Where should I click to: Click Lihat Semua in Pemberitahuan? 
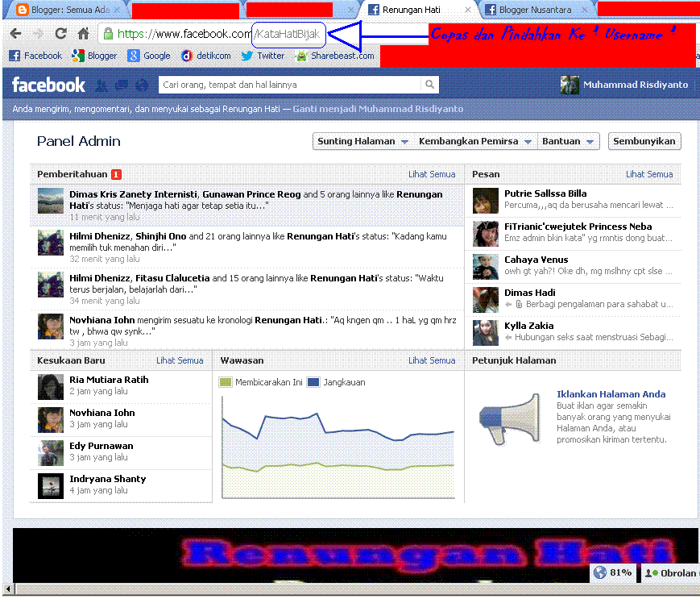432,175
